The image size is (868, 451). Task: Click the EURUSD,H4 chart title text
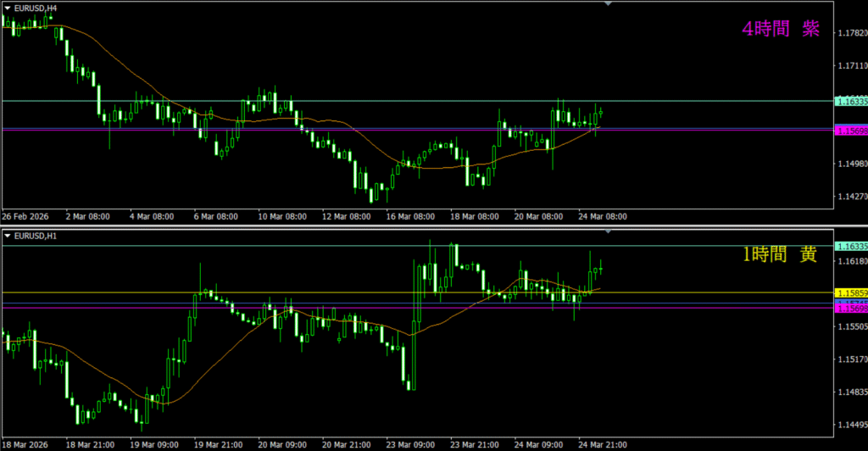point(36,8)
